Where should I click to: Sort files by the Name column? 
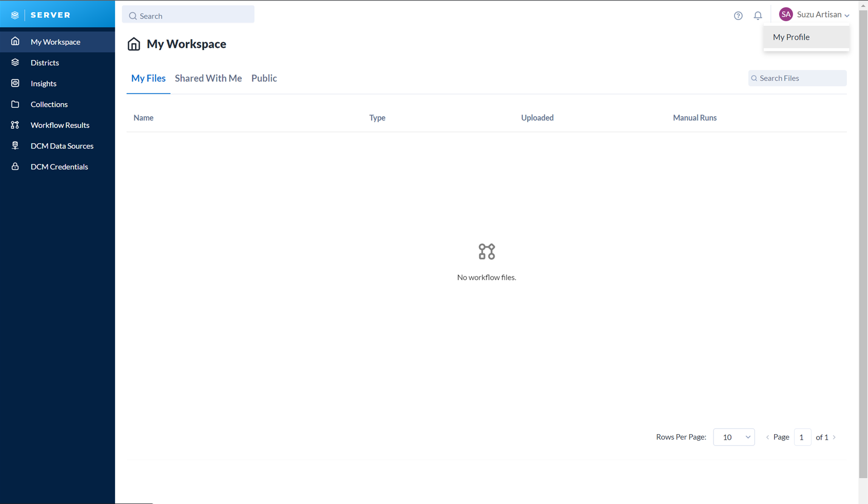tap(143, 118)
